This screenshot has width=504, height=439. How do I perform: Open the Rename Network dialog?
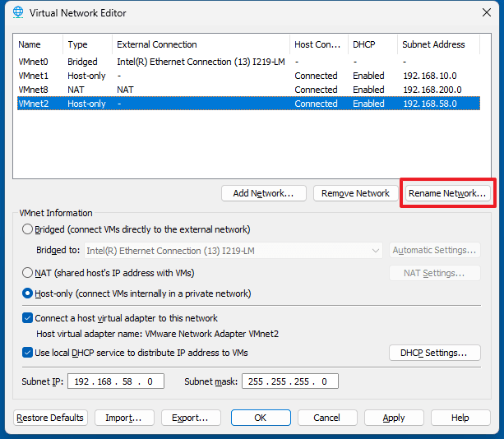[446, 193]
